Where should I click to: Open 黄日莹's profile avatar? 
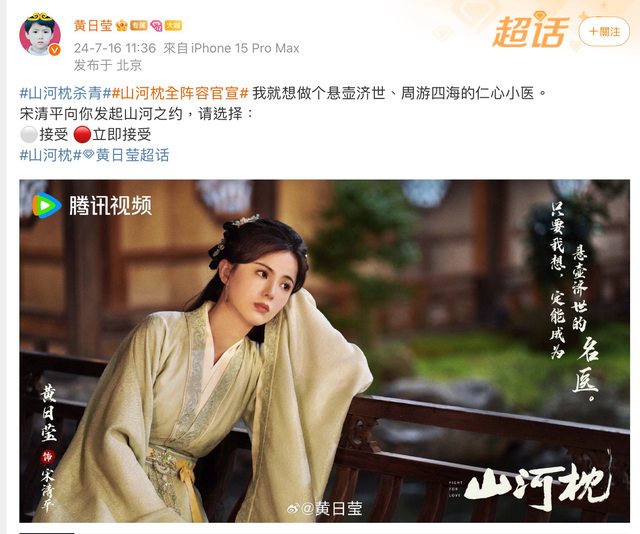click(40, 34)
